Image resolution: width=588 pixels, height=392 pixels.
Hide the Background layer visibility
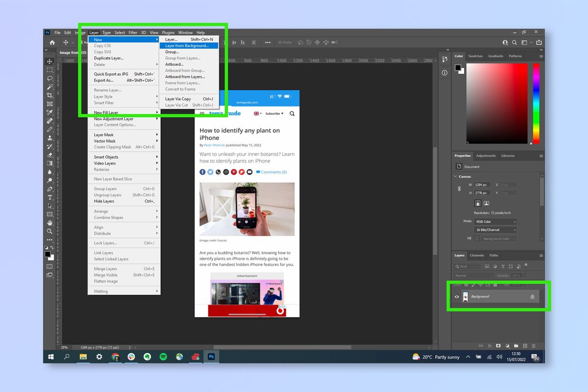pyautogui.click(x=457, y=296)
